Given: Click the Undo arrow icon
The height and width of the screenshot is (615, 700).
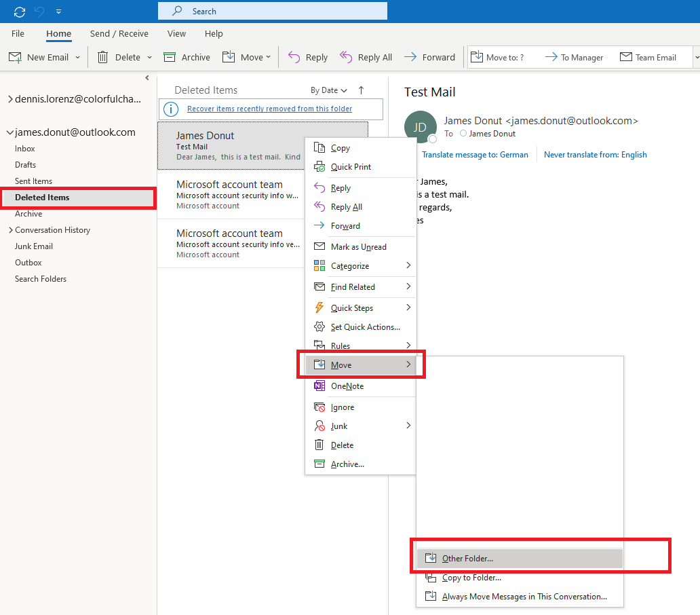Looking at the screenshot, I should click(39, 11).
